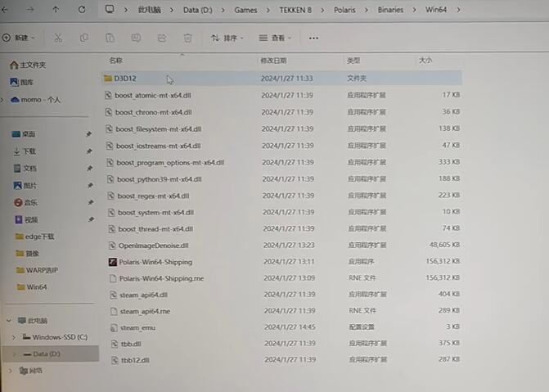Image resolution: width=549 pixels, height=392 pixels.
Task: Open the 查看 (View) dropdown
Action: pos(275,38)
